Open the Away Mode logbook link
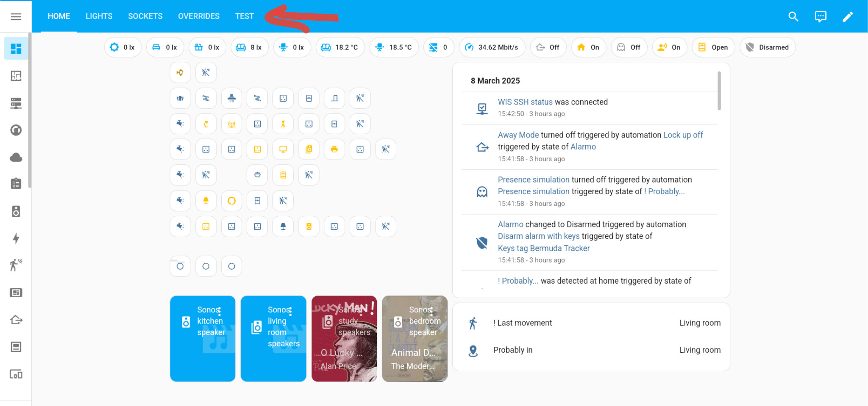The width and height of the screenshot is (868, 406). point(518,135)
